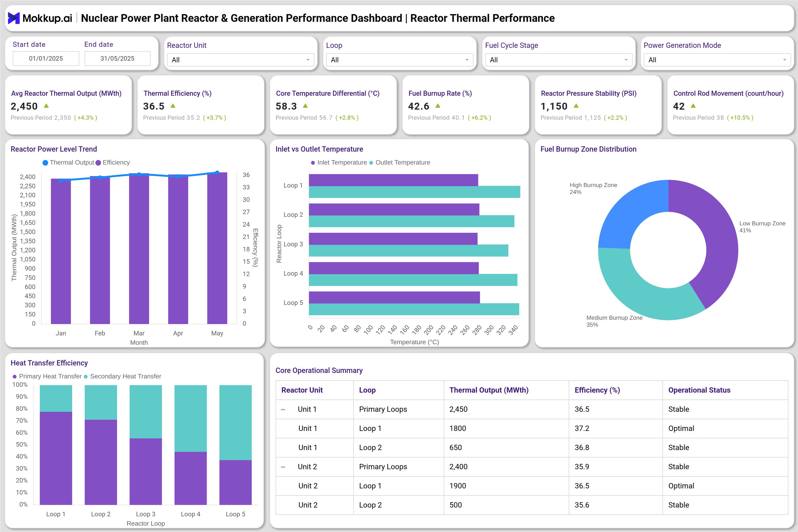Toggle the Outlet Temperature legend marker
This screenshot has height=532, width=798.
pyautogui.click(x=371, y=163)
